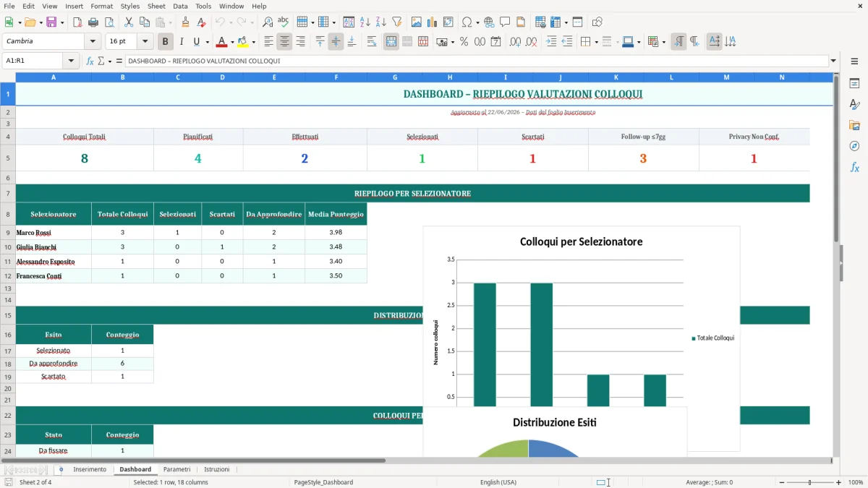This screenshot has width=868, height=488.
Task: Click the formula input line
Action: 477,61
